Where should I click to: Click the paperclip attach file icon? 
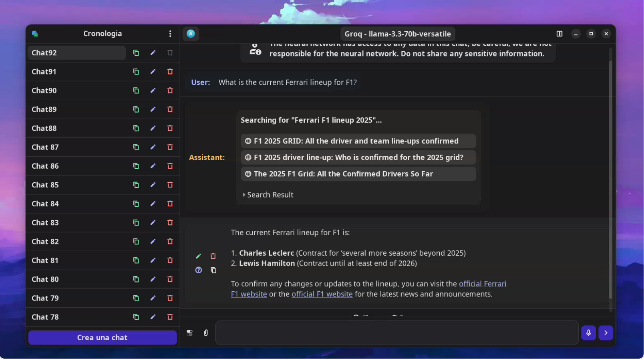click(x=205, y=333)
